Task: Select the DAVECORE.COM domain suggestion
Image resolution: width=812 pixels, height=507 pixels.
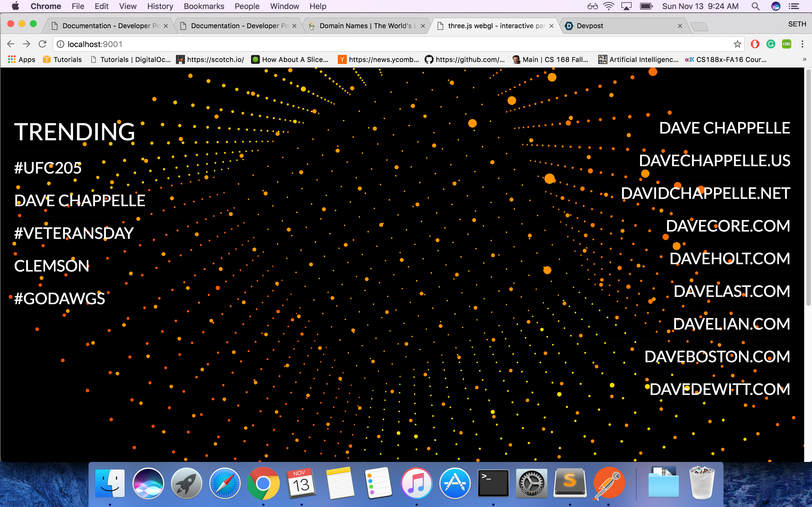Action: [x=727, y=226]
